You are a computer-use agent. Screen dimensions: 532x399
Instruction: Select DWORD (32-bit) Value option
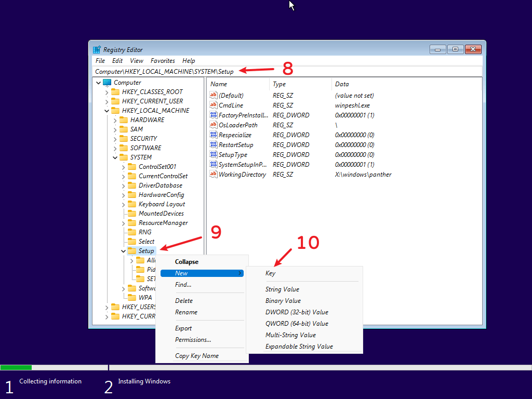pos(297,312)
